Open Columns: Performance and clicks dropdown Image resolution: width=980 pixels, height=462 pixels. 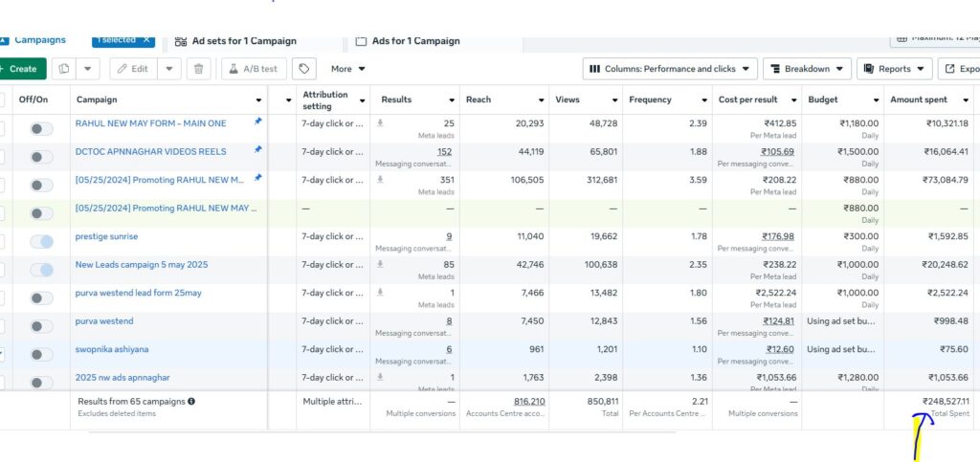[669, 69]
